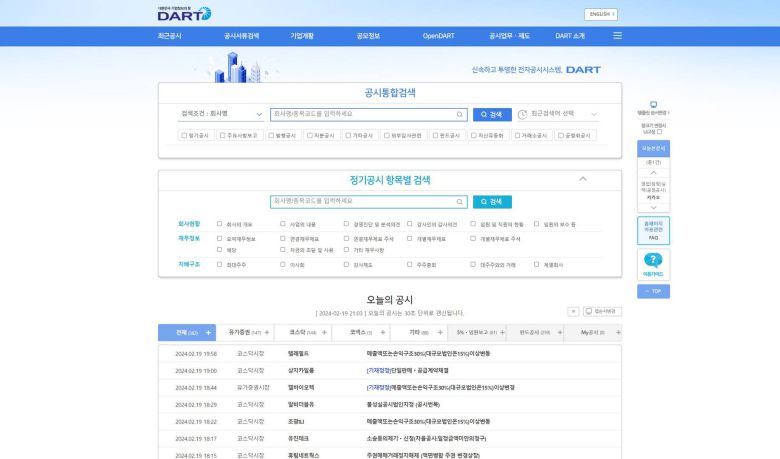Check the 주주총회 checkbox
Viewport: 780px width, 459px height.
pos(409,264)
